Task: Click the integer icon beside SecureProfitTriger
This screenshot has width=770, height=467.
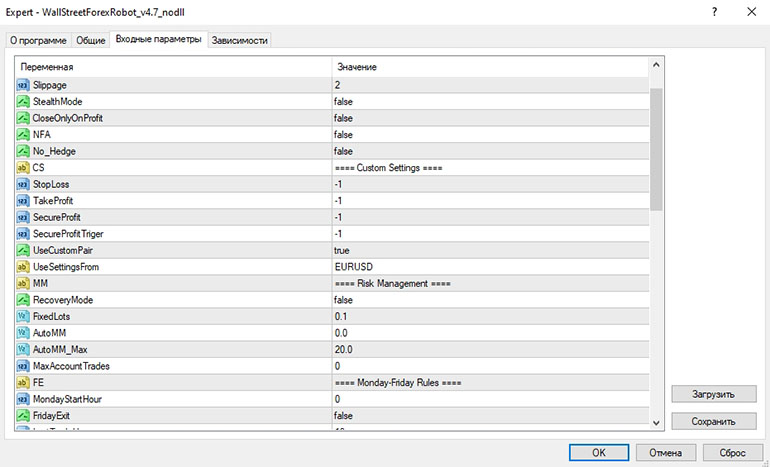Action: (23, 234)
